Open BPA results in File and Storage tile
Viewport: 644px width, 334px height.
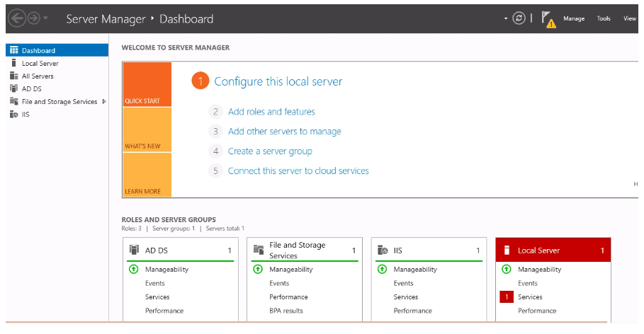286,311
